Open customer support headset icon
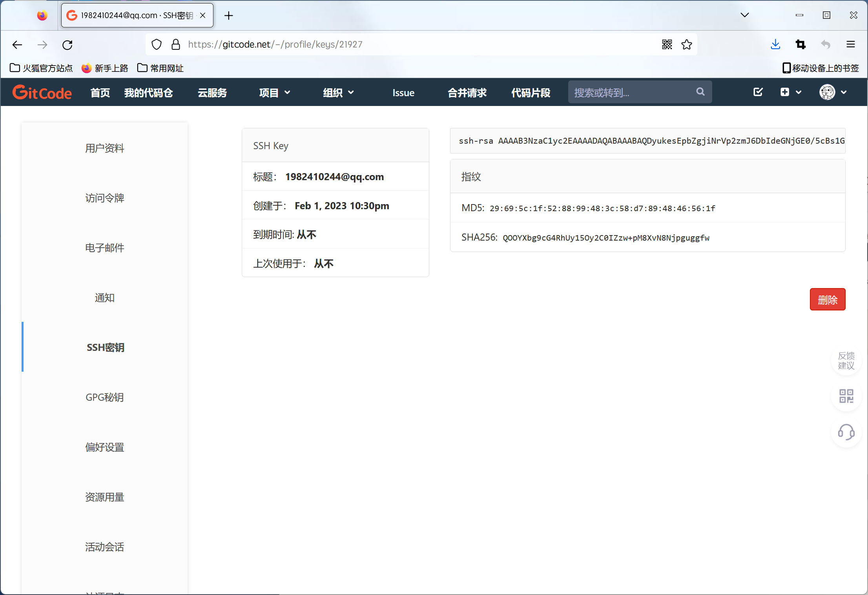868x595 pixels. click(x=846, y=432)
